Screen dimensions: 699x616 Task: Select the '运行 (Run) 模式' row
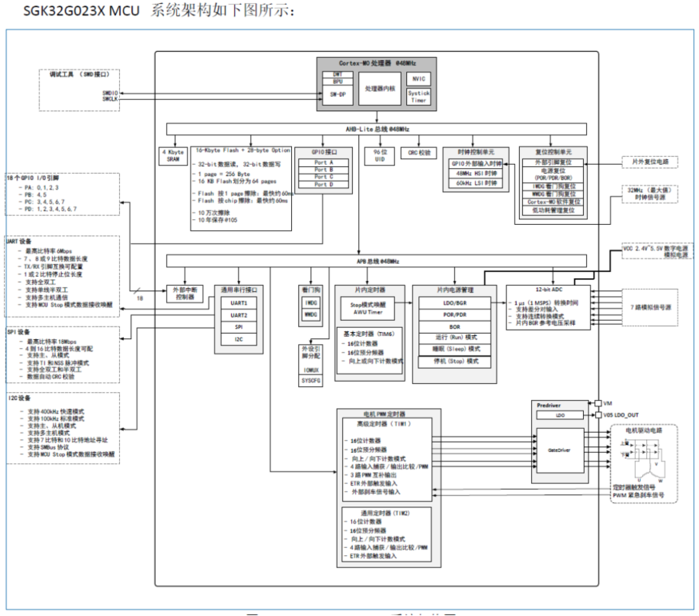pyautogui.click(x=455, y=338)
